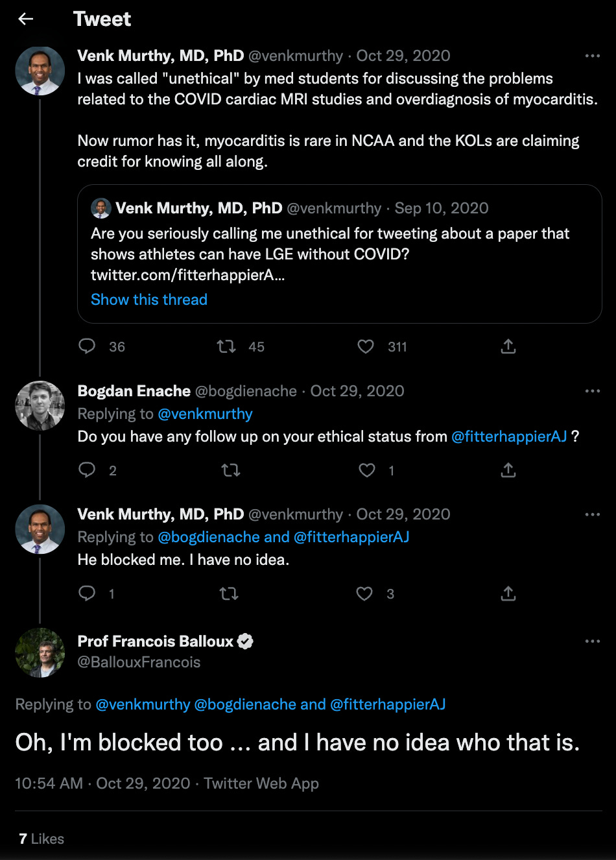View the 7 Likes list
The image size is (616, 860).
coord(41,839)
